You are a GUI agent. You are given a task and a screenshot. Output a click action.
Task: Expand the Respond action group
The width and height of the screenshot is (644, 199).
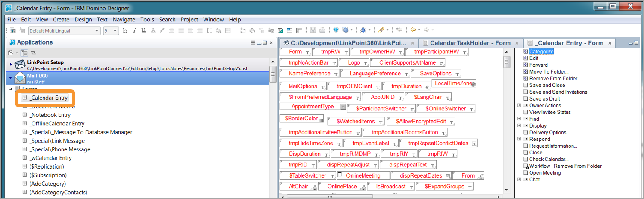[x=519, y=139]
